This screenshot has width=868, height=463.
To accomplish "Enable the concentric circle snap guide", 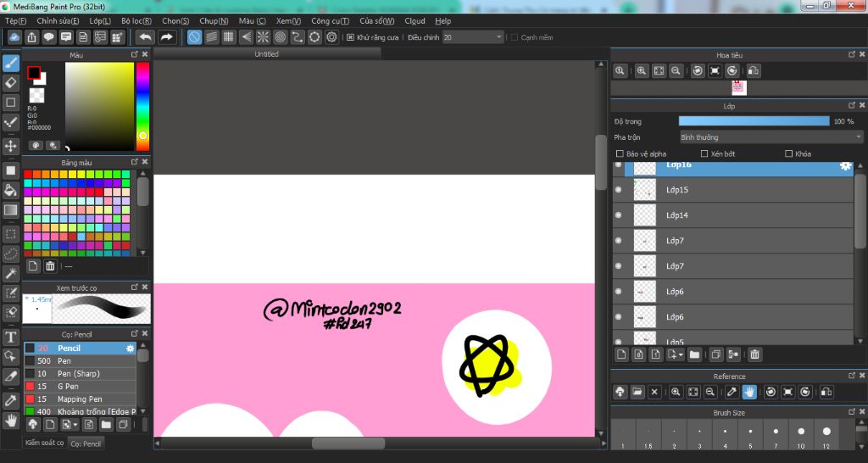I will tap(280, 37).
